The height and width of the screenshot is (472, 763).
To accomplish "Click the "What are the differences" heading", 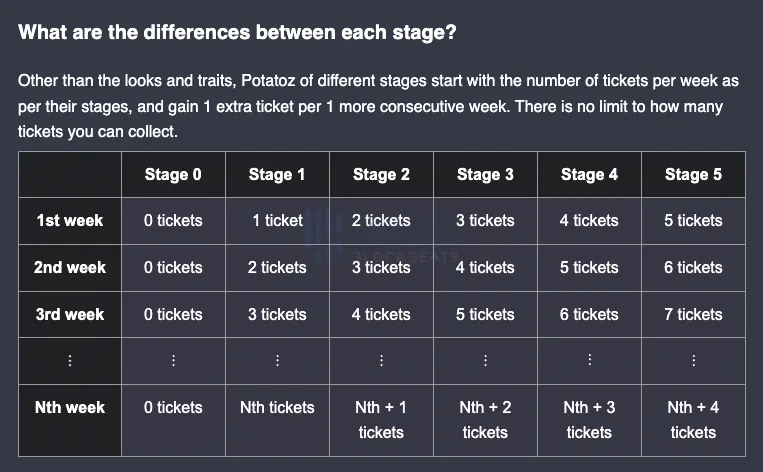I will (238, 32).
